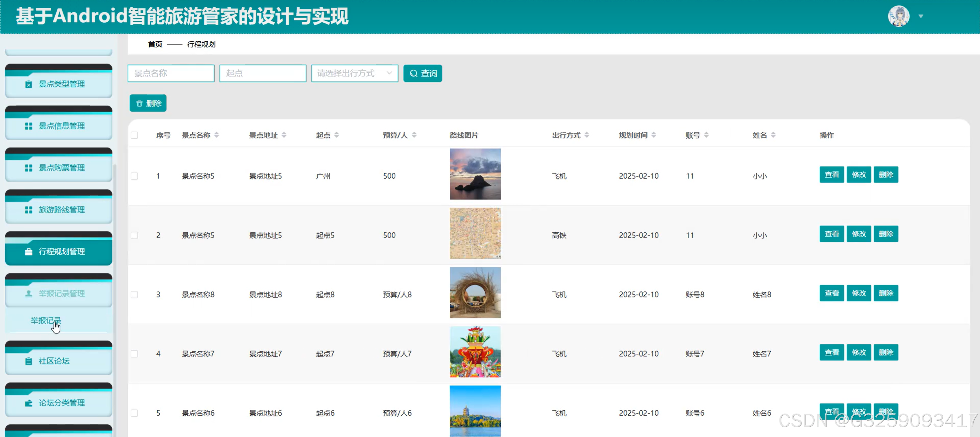This screenshot has width=980, height=437.
Task: Check the checkbox on row 1
Action: pos(134,176)
